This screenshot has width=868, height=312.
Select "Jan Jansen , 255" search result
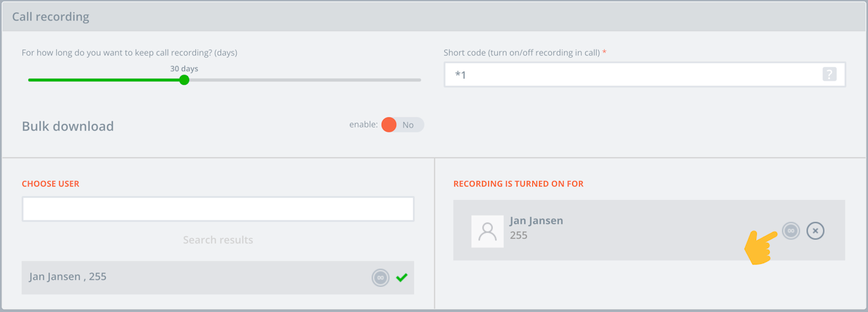tap(68, 277)
